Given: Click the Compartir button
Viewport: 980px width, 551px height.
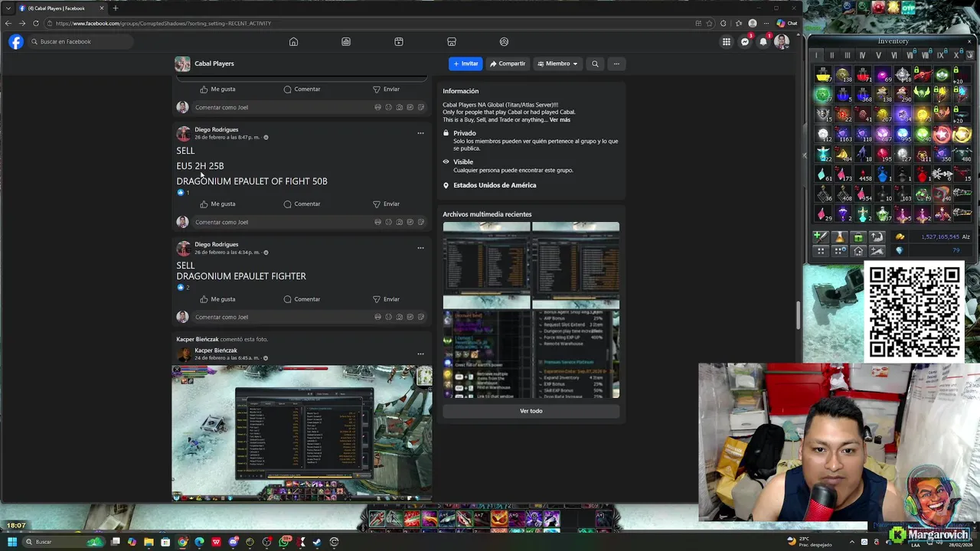Looking at the screenshot, I should [x=508, y=64].
